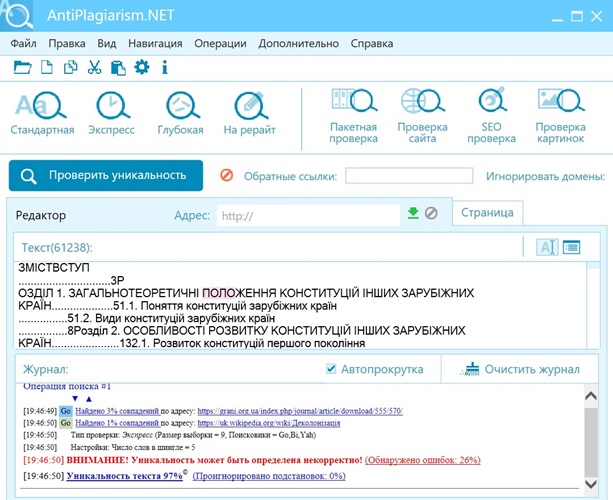613x500 pixels.
Task: Click the Обратные ссылки input field
Action: point(409,176)
